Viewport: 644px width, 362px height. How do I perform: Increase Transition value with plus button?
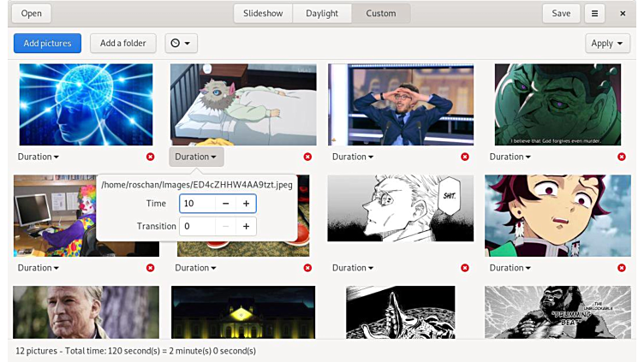click(x=246, y=227)
